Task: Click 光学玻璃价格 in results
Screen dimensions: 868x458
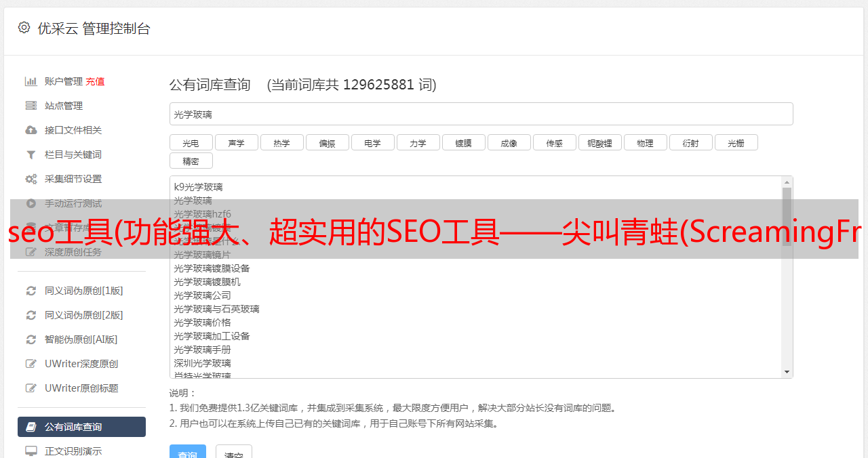Action: click(x=202, y=322)
